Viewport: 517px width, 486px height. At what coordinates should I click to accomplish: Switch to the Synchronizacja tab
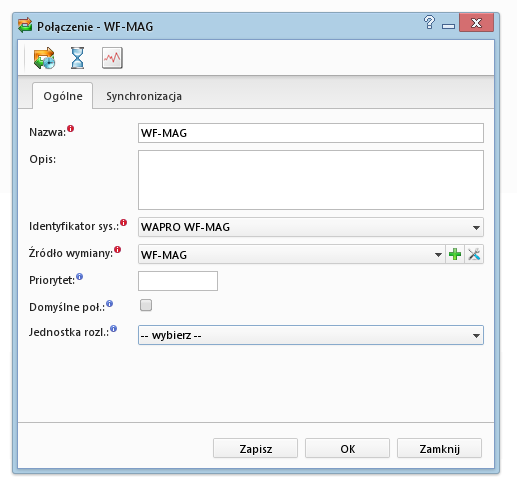coord(144,96)
